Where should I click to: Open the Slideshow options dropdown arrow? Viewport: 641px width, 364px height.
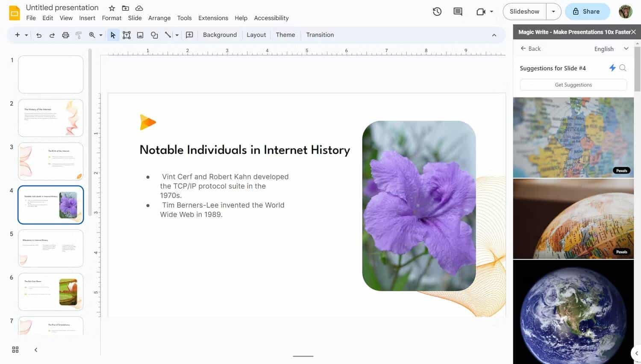pyautogui.click(x=553, y=12)
